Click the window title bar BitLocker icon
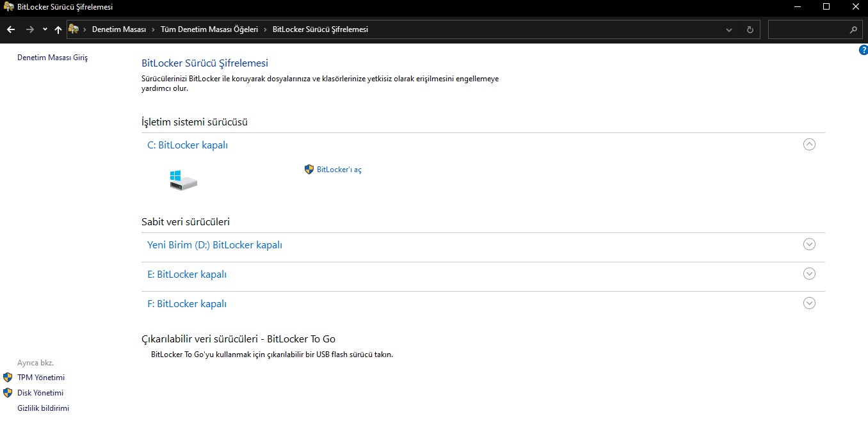The width and height of the screenshot is (868, 423). pos(8,7)
